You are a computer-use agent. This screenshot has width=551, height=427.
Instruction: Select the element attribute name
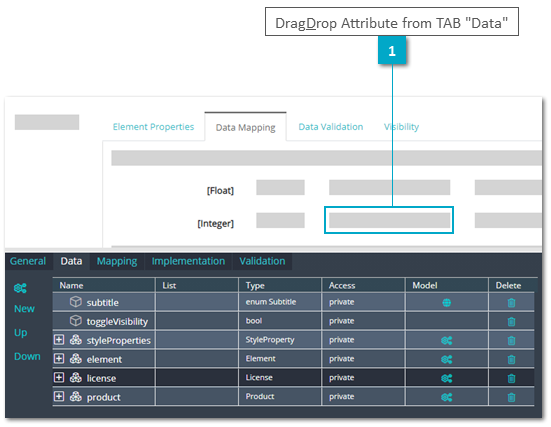104,360
